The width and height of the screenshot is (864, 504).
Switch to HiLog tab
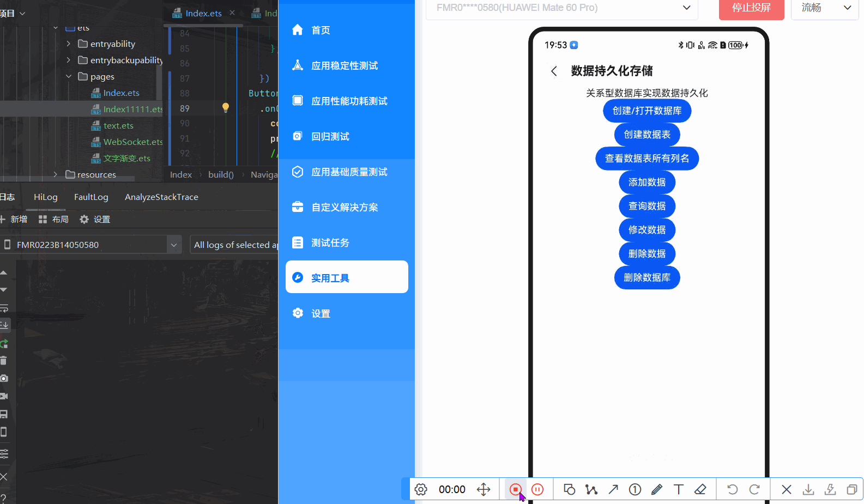(x=46, y=197)
